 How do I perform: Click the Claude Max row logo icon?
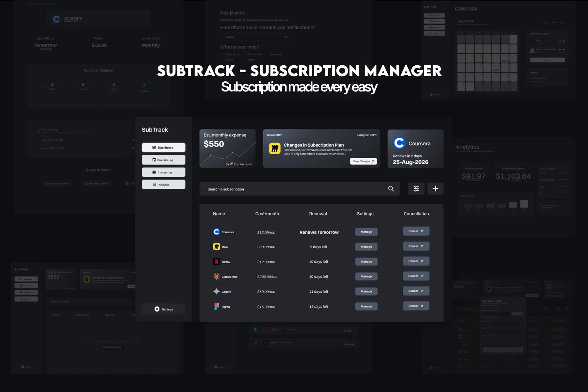[216, 276]
